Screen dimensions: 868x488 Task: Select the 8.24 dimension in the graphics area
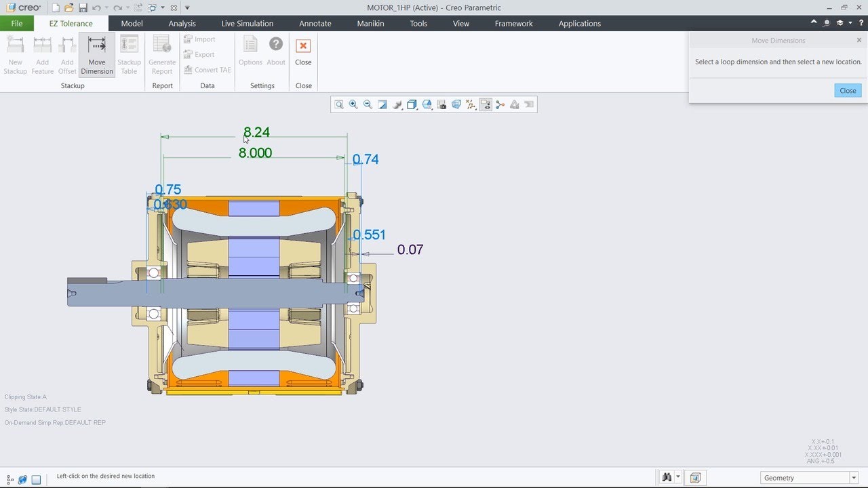(x=256, y=132)
